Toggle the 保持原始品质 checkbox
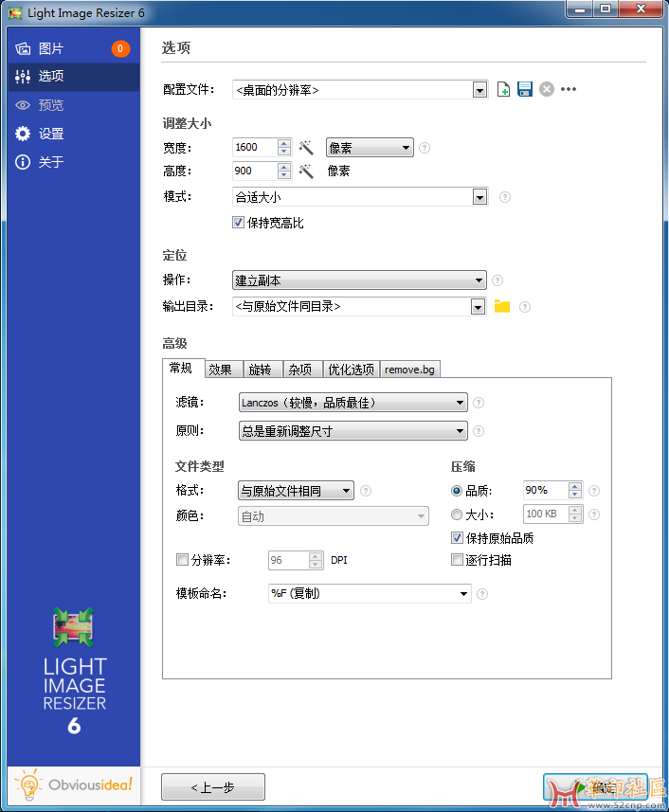Screen dimensions: 669x812 [457, 537]
